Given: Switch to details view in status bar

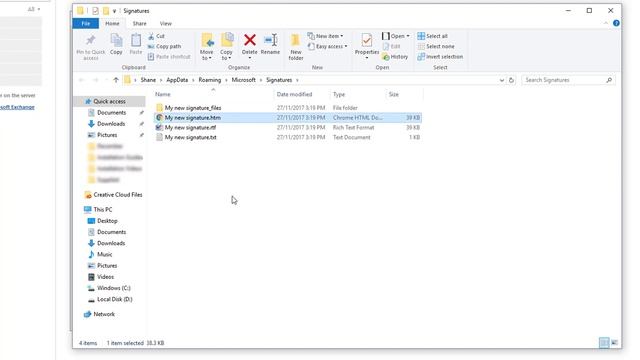Looking at the screenshot, I should point(604,342).
